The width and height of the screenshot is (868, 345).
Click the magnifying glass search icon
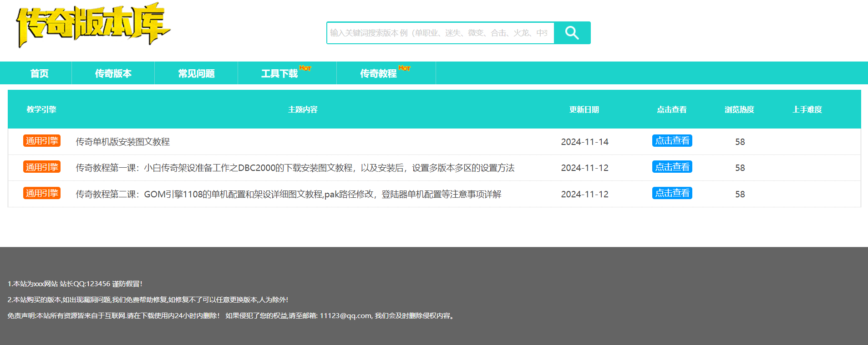572,33
